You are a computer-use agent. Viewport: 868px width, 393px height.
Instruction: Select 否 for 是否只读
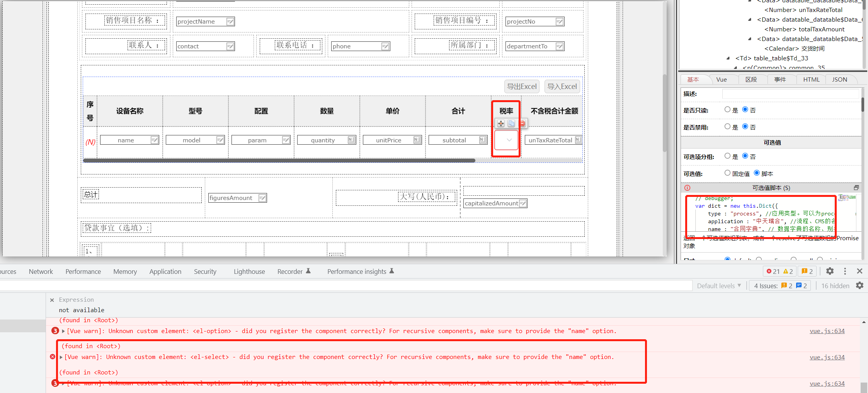(x=745, y=109)
